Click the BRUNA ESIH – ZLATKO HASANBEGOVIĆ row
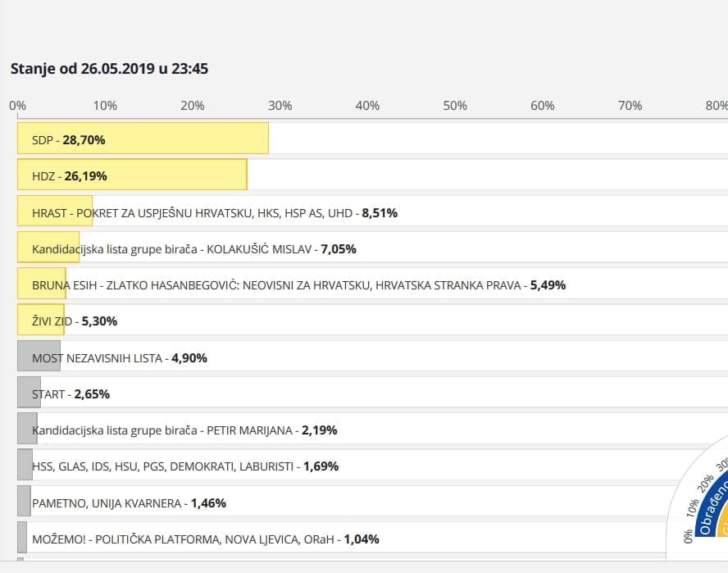The height and width of the screenshot is (573, 728). (x=298, y=284)
